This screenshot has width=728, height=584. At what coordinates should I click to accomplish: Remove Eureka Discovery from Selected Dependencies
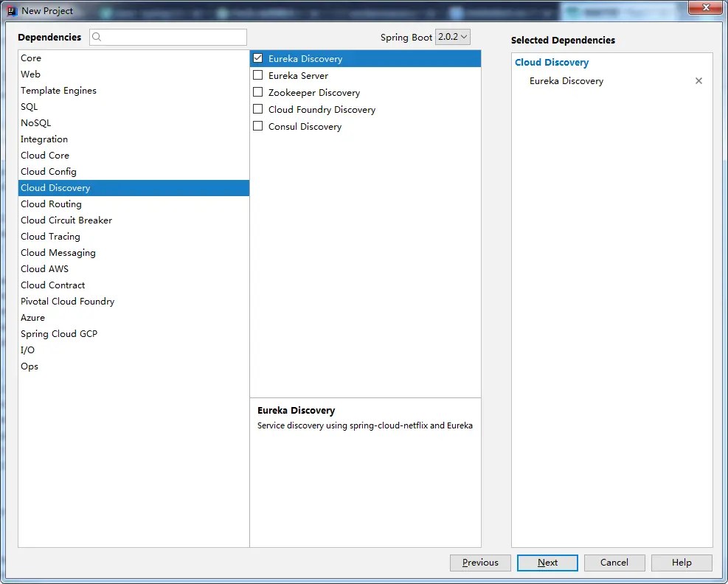(698, 80)
